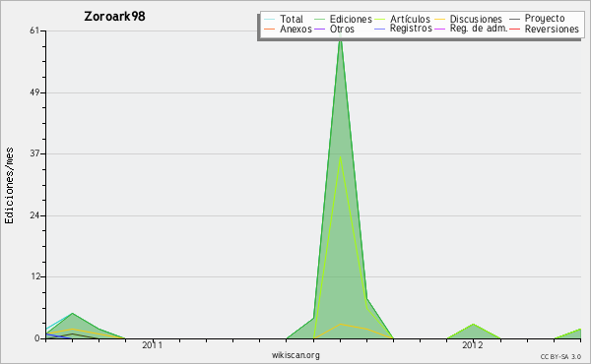Click the purple Otros legend line swatch
This screenshot has width=591, height=364.
319,29
